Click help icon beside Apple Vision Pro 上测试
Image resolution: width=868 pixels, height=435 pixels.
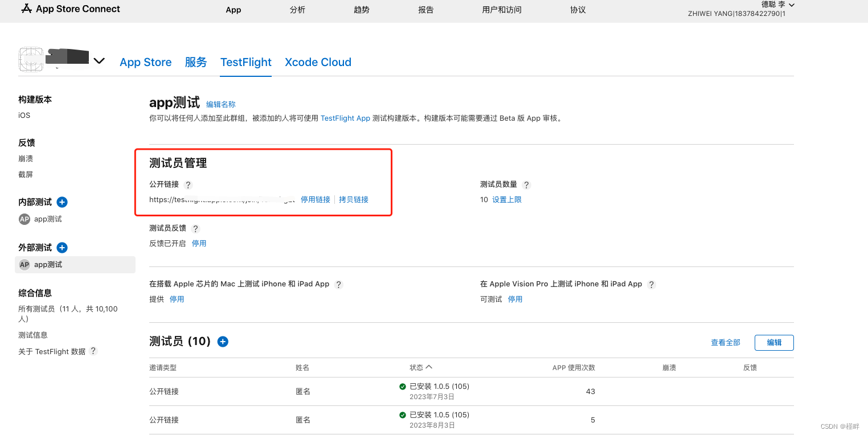[652, 285]
